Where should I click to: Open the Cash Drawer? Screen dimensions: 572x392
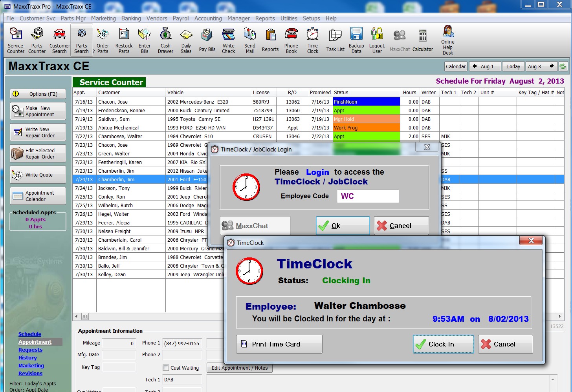[165, 40]
